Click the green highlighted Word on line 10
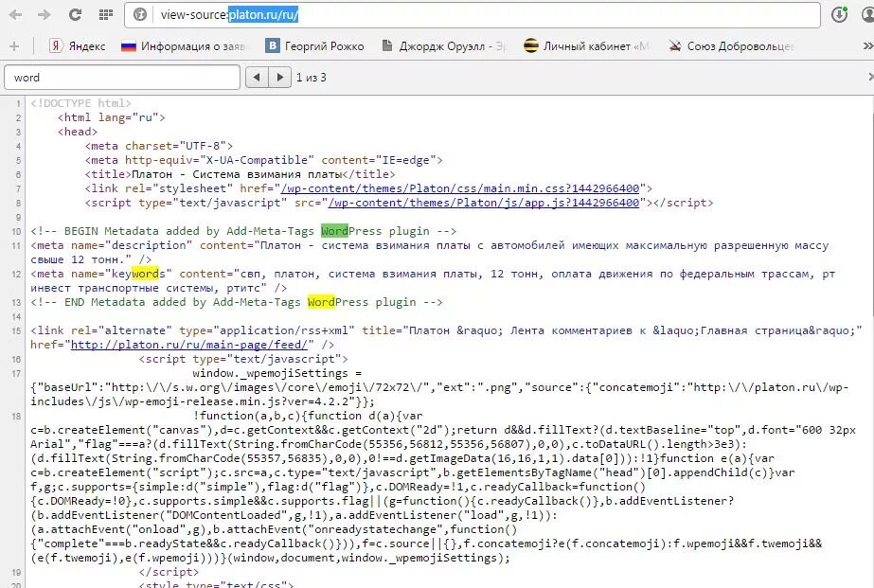 [334, 231]
